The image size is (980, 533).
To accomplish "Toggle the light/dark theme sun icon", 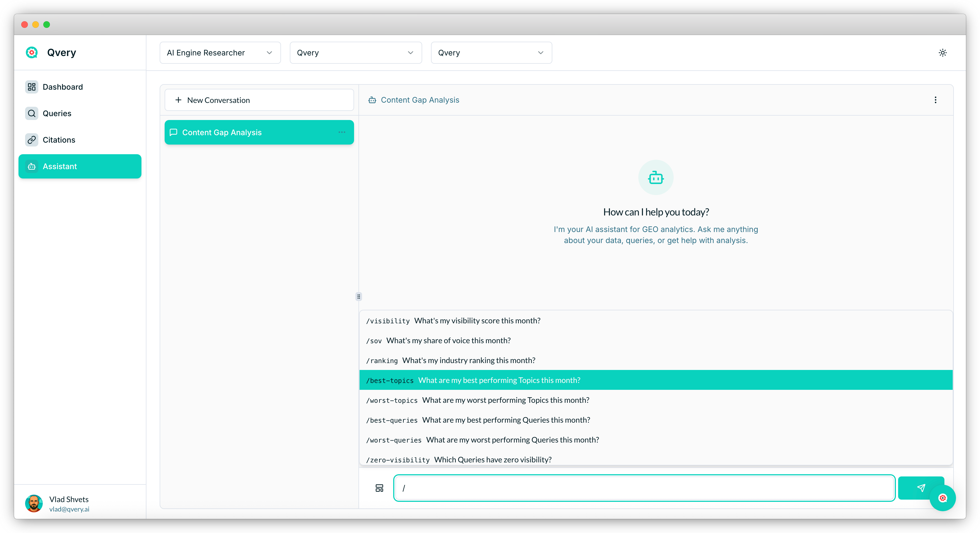I will pyautogui.click(x=942, y=52).
